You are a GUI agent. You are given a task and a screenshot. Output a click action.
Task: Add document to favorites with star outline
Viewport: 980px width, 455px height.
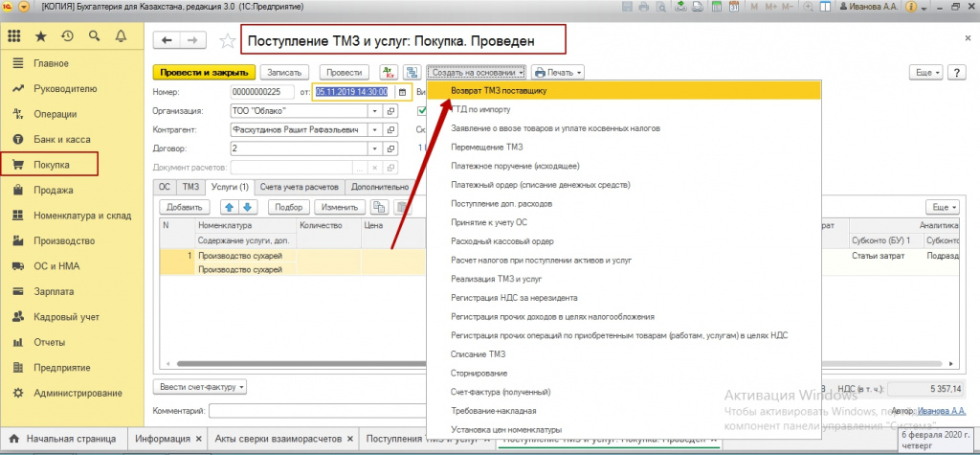(228, 41)
